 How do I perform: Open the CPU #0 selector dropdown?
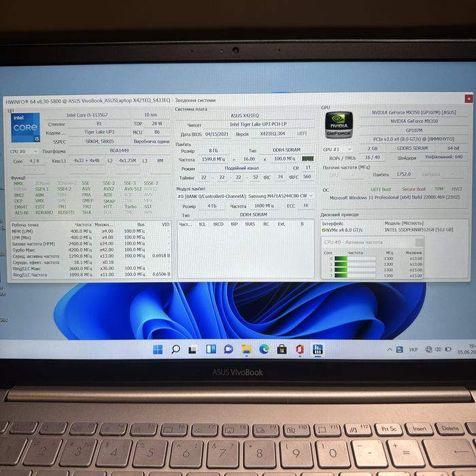pos(24,151)
